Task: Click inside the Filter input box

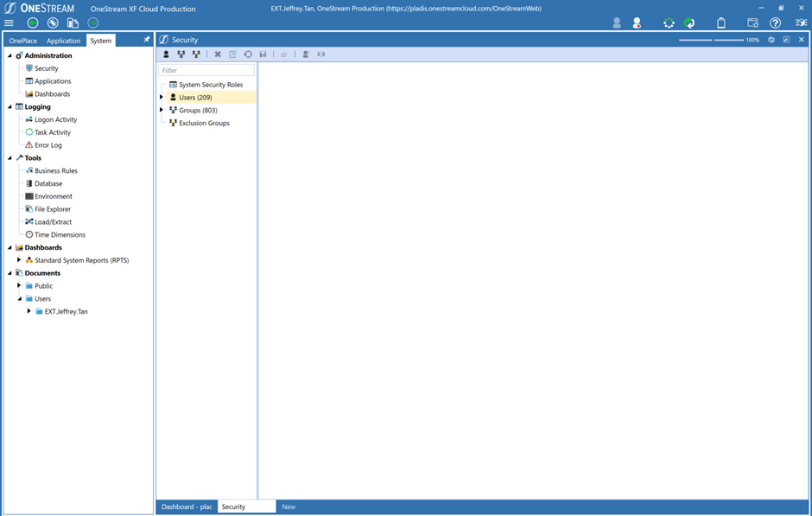Action: pos(206,69)
